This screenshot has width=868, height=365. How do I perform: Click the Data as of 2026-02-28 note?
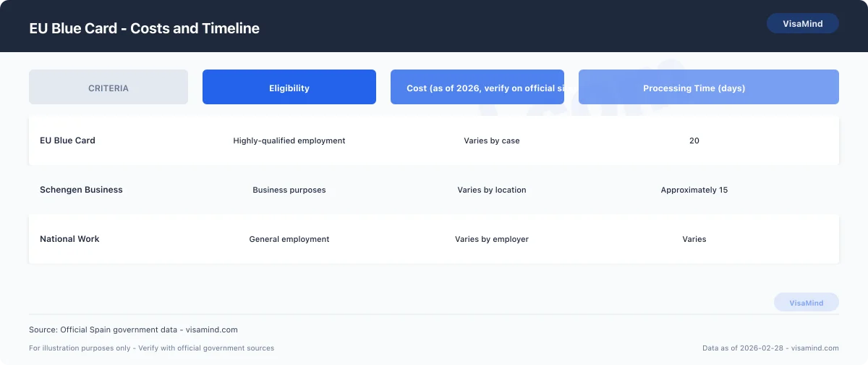770,348
